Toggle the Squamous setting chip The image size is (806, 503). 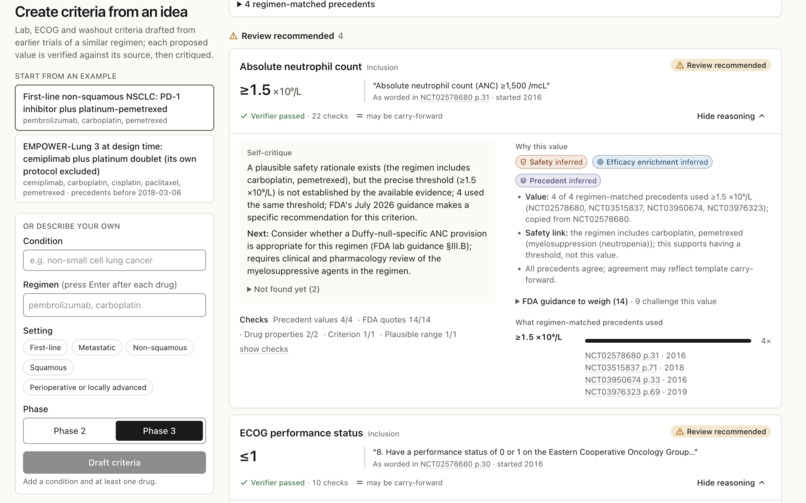pos(48,367)
